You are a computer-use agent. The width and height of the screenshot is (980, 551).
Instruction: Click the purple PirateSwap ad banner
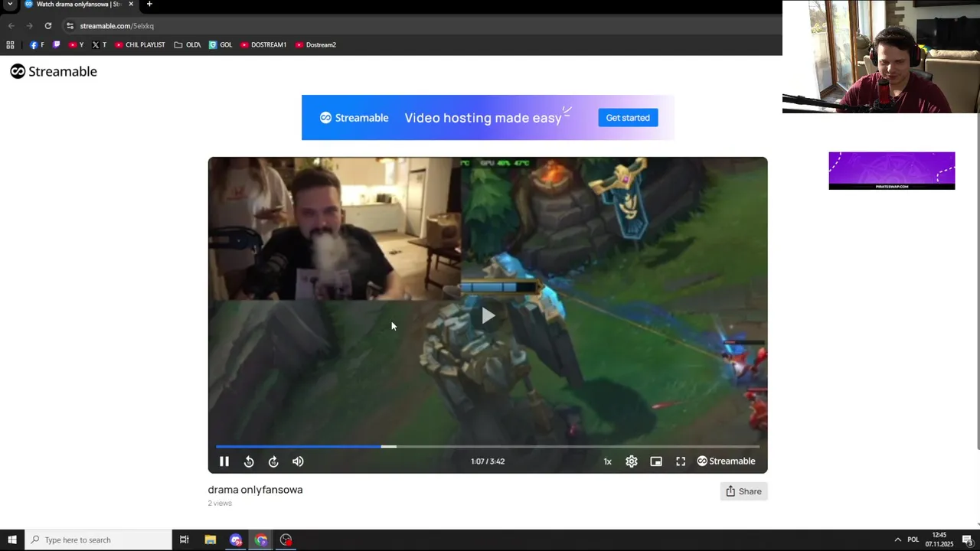[892, 171]
